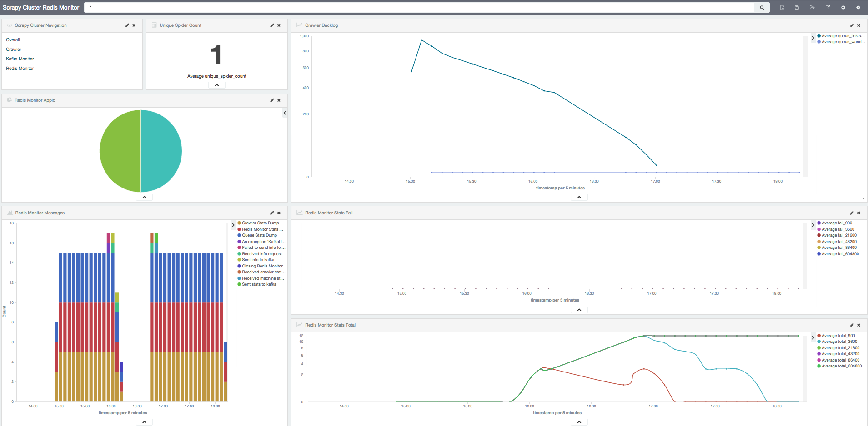
Task: Edit the Crawler Backlog panel with the pencil icon
Action: [x=852, y=25]
